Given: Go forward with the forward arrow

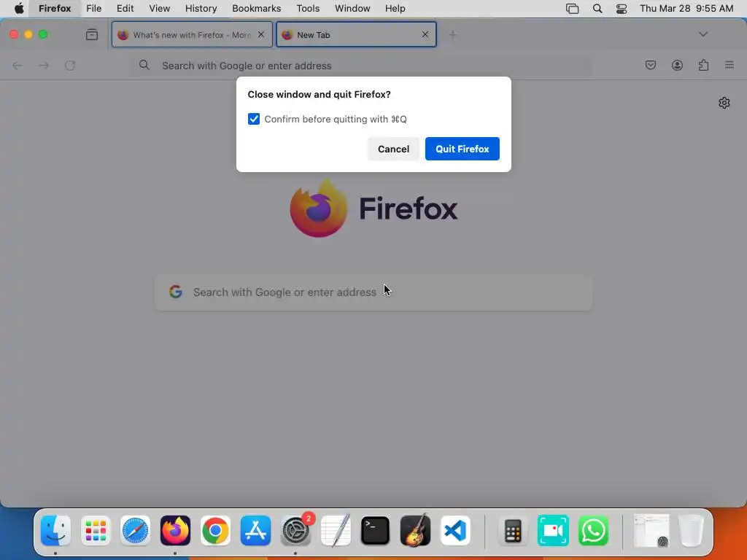Looking at the screenshot, I should [44, 66].
